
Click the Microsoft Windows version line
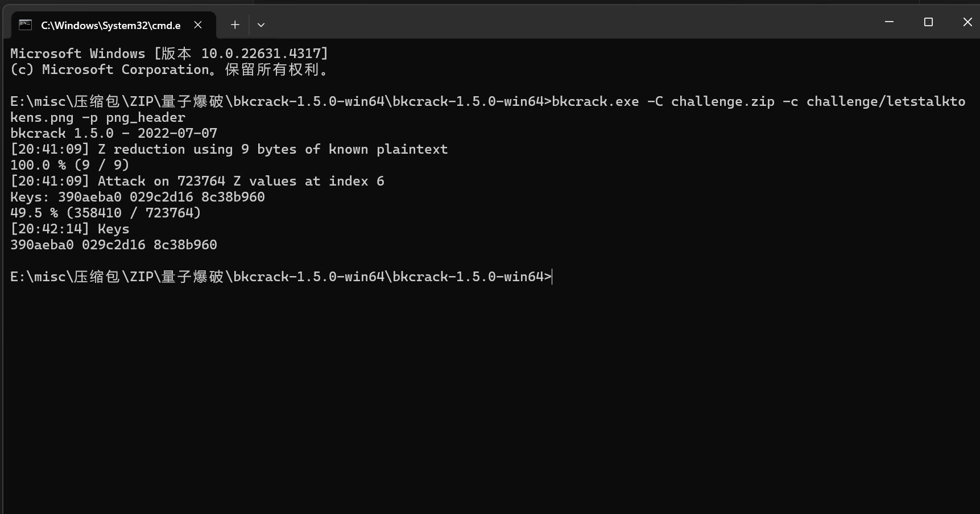pos(169,54)
